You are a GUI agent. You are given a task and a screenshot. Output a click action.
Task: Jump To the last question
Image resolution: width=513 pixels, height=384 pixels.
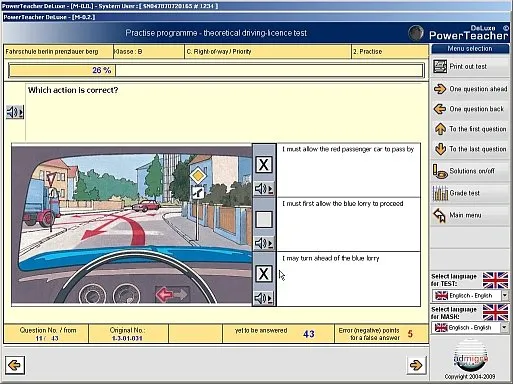tap(470, 149)
